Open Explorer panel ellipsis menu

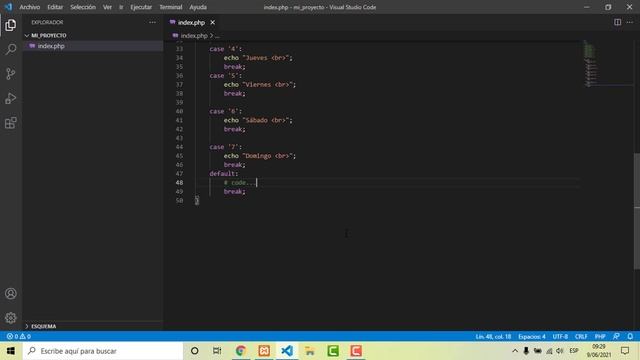tap(152, 22)
